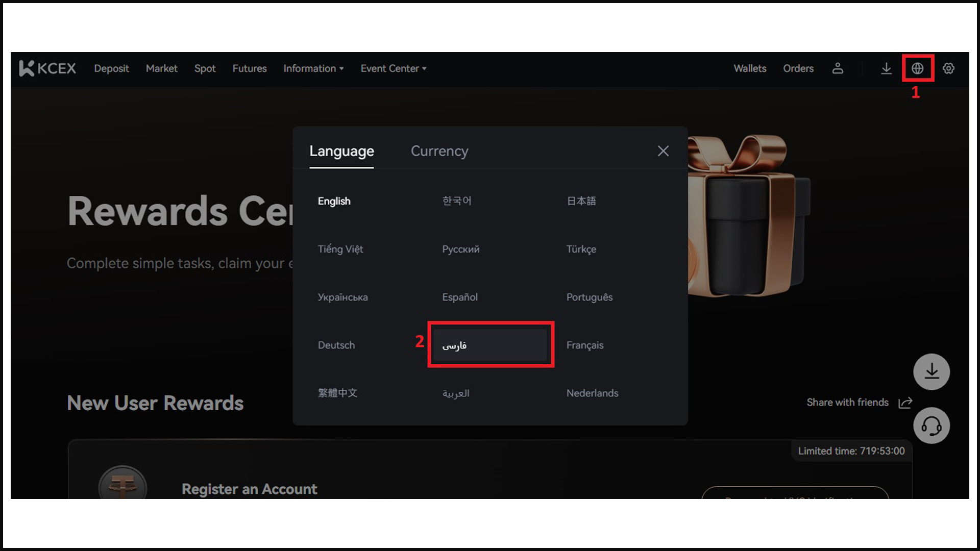Image resolution: width=980 pixels, height=551 pixels.
Task: Select the Language tab
Action: (x=341, y=151)
